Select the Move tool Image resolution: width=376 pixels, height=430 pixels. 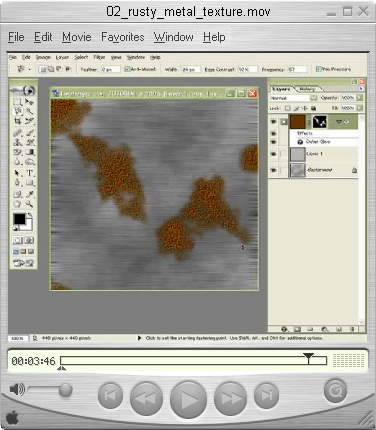click(x=29, y=102)
